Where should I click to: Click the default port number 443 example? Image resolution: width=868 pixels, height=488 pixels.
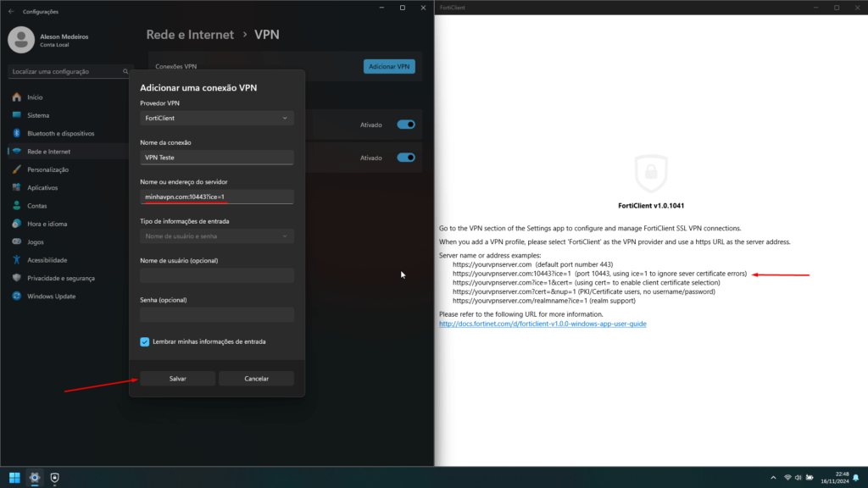[532, 264]
